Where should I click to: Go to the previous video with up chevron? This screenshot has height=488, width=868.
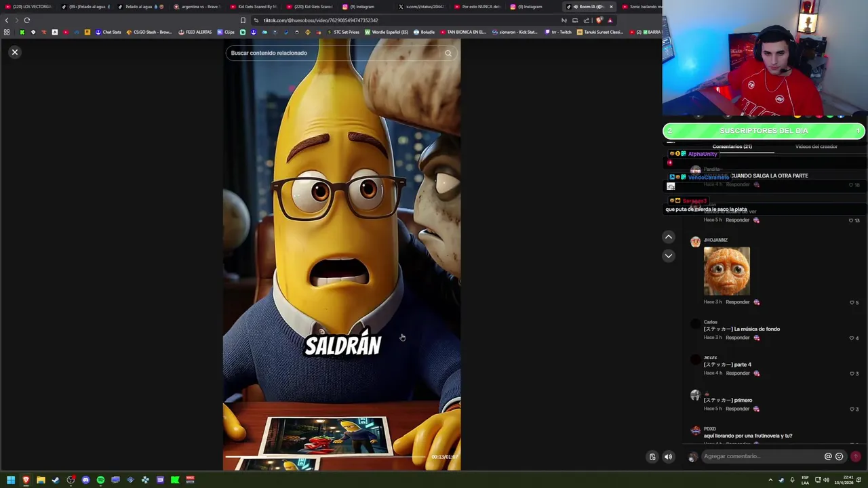coord(668,237)
